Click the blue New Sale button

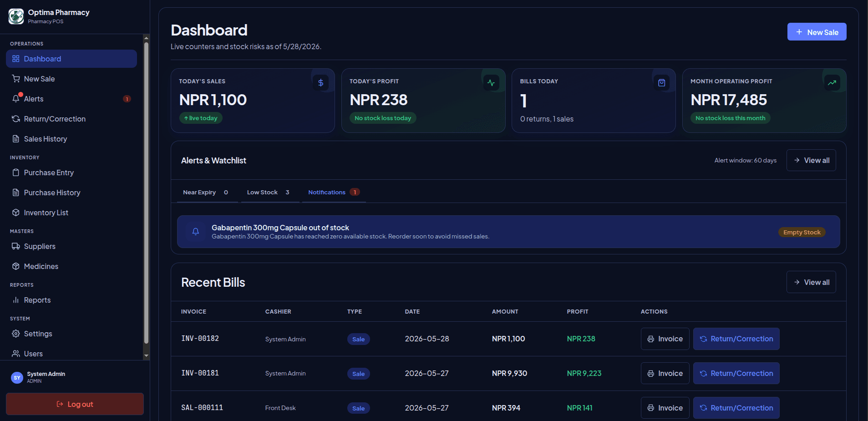pos(817,32)
